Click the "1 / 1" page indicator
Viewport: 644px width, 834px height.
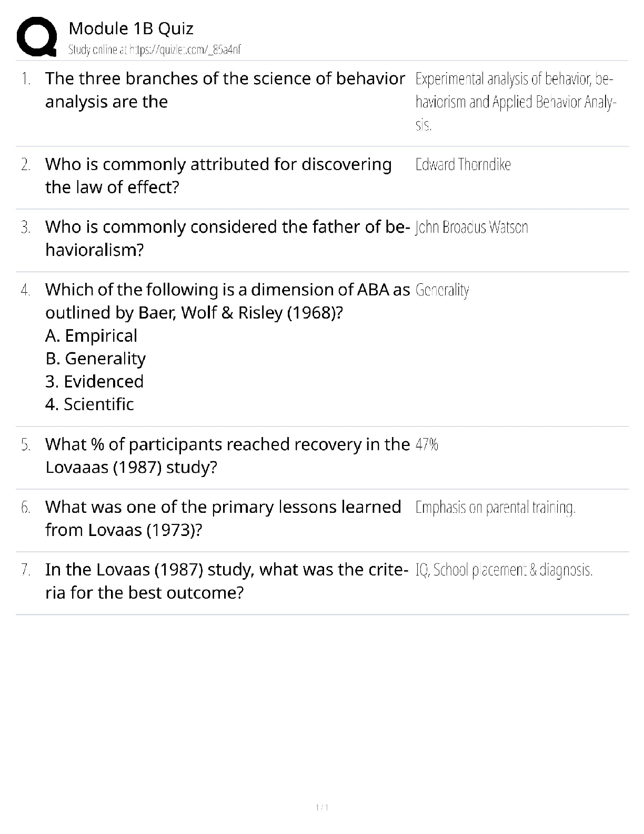click(x=322, y=808)
